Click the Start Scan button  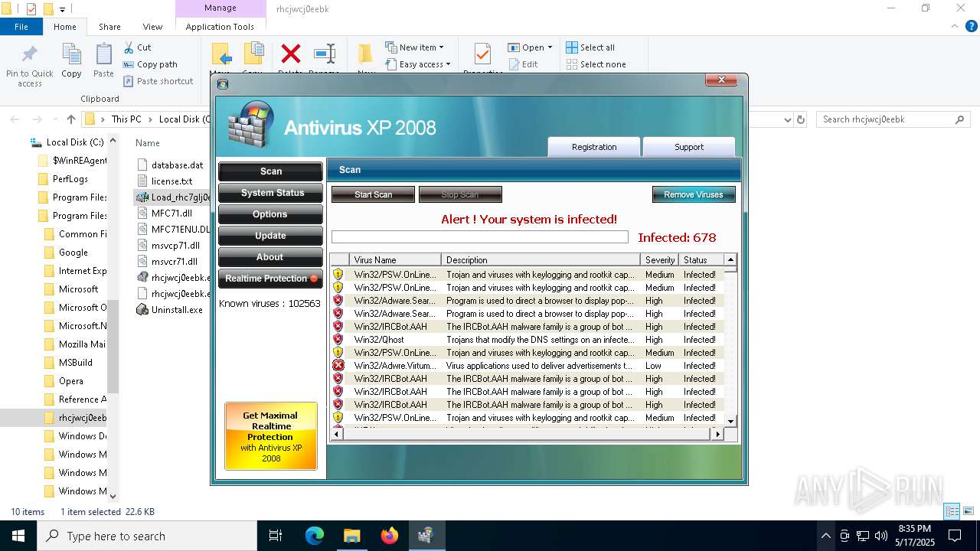[373, 194]
